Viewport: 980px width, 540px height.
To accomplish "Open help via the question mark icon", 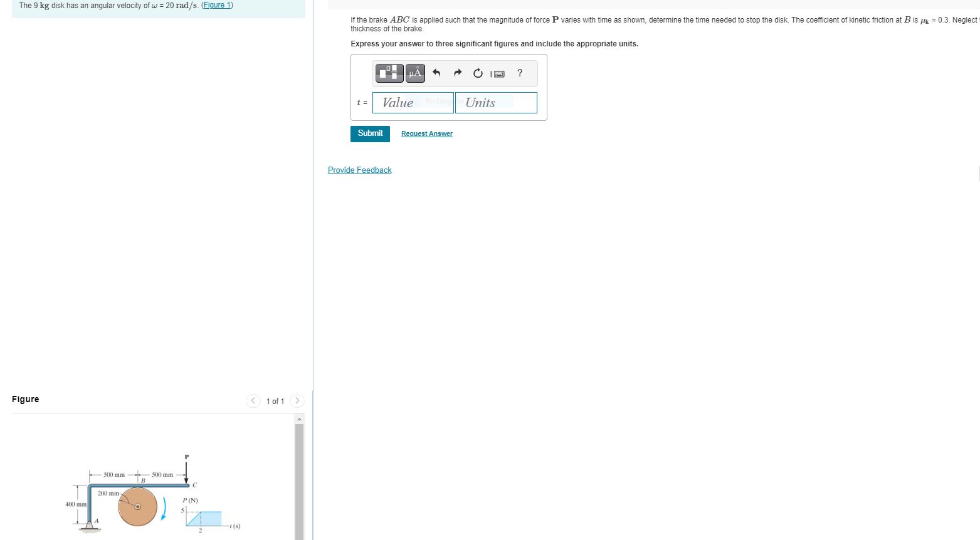I will click(x=519, y=73).
